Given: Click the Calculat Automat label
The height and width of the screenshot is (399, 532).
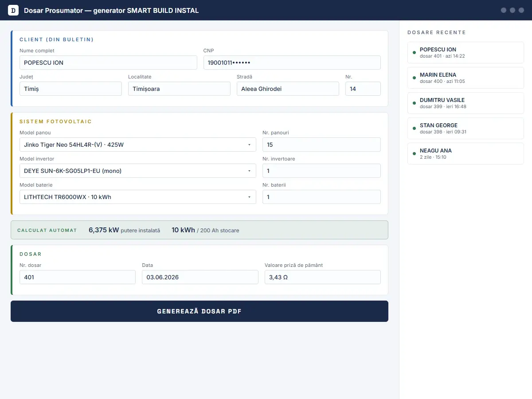Looking at the screenshot, I should (x=47, y=231).
